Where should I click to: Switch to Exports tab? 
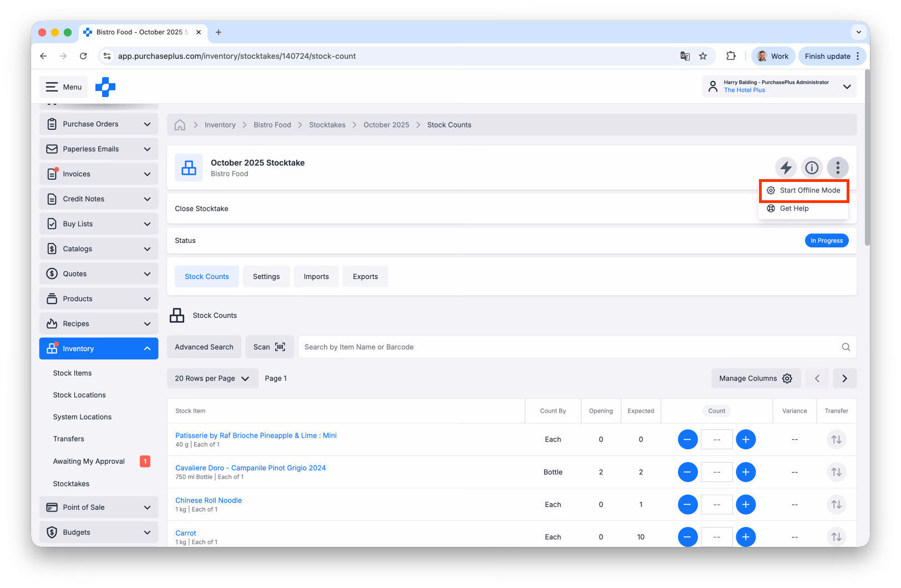coord(366,277)
